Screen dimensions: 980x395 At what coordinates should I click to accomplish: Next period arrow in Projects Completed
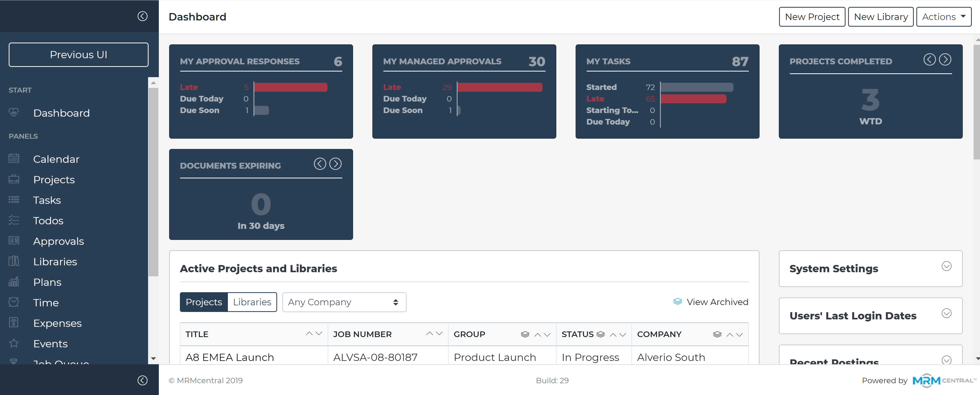coord(945,59)
